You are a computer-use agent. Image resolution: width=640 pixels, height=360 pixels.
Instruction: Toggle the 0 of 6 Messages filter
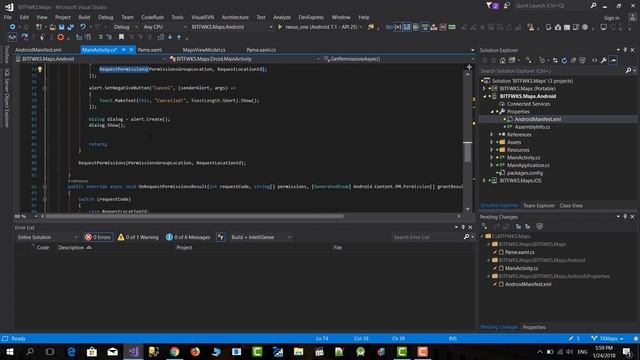[x=188, y=237]
